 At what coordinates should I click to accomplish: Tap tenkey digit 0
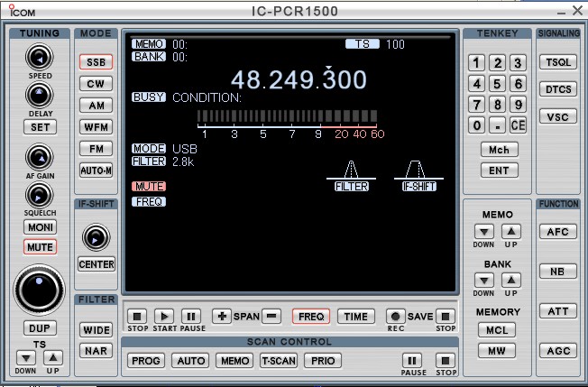(x=477, y=125)
